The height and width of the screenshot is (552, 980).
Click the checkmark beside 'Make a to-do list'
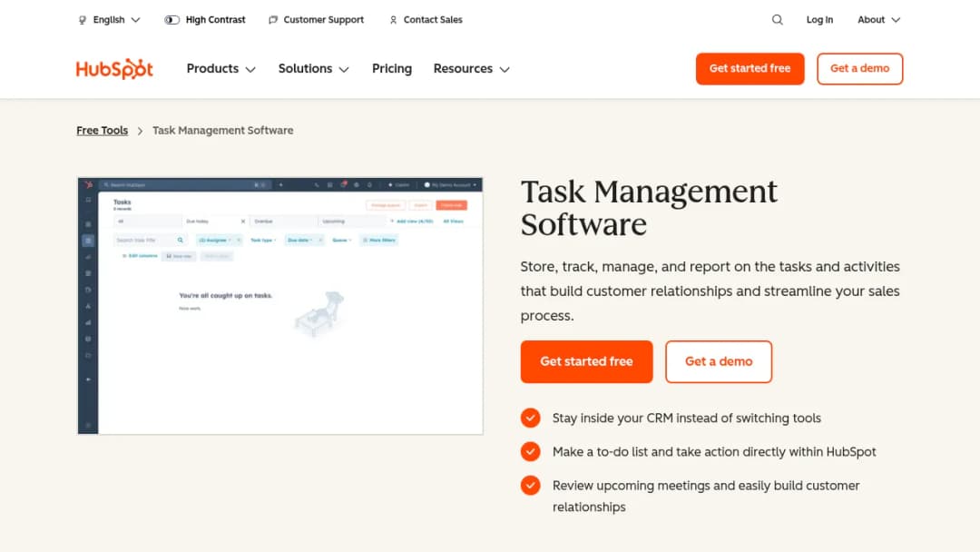(x=531, y=451)
